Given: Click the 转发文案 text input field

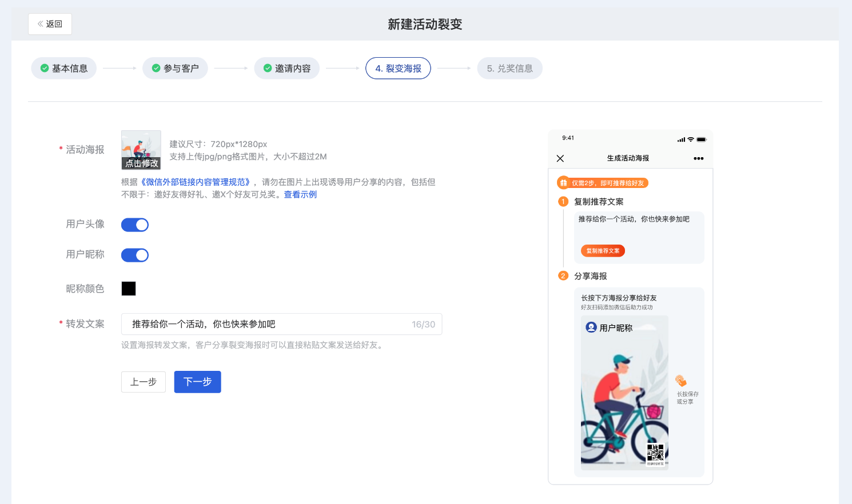Looking at the screenshot, I should coord(281,324).
